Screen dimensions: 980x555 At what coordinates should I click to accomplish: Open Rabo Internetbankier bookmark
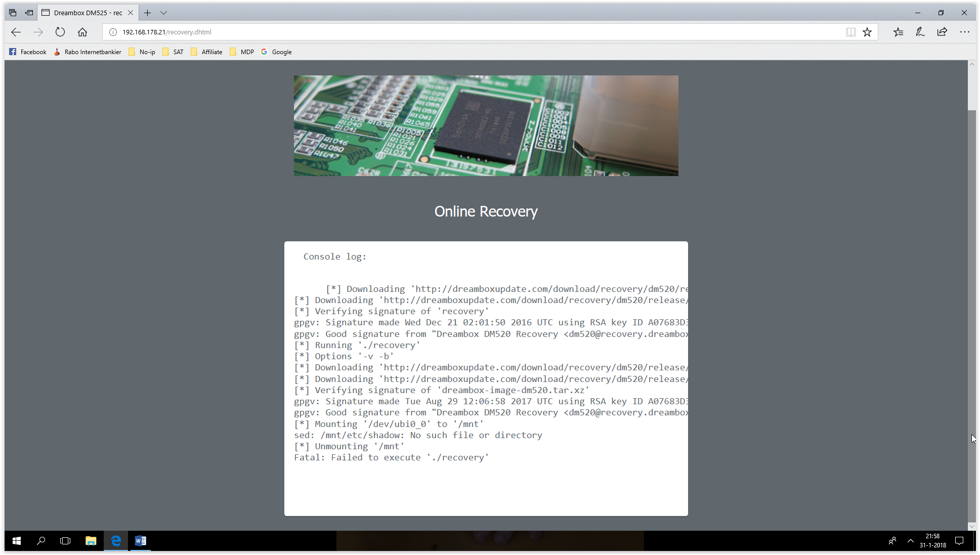coord(88,52)
